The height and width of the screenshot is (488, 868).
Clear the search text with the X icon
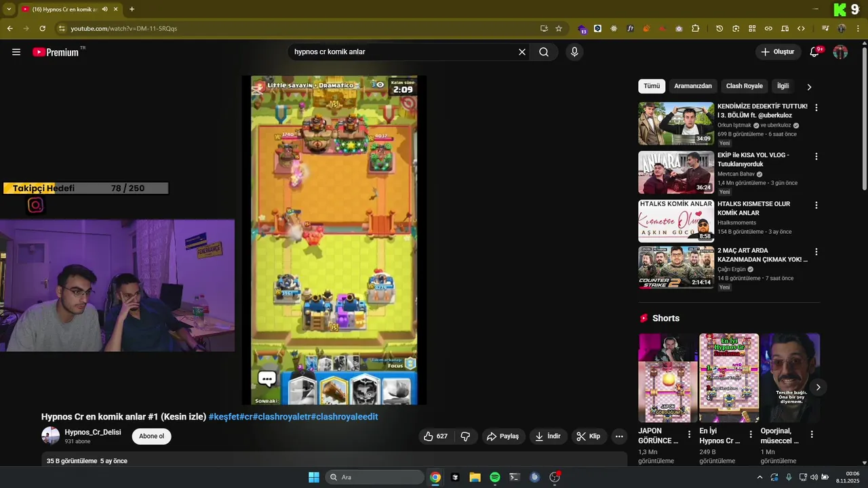coord(522,52)
